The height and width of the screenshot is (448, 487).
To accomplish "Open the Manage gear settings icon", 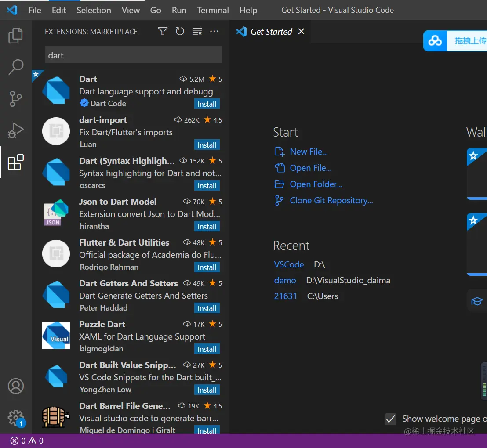I will [x=15, y=418].
